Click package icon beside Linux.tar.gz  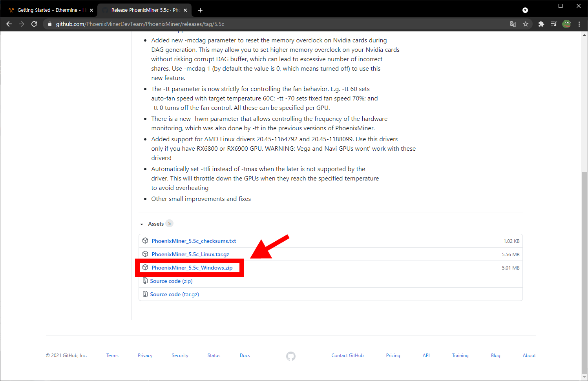point(145,254)
